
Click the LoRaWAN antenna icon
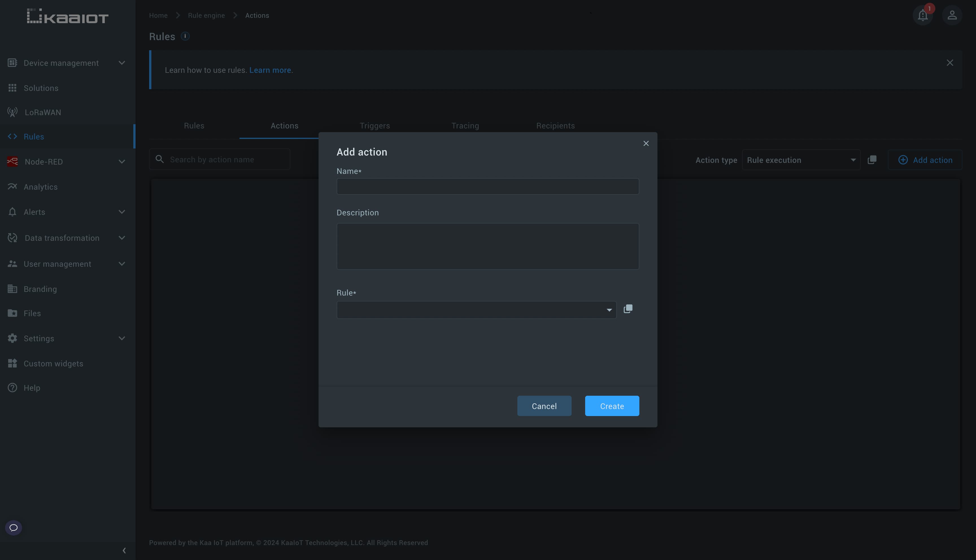(12, 112)
